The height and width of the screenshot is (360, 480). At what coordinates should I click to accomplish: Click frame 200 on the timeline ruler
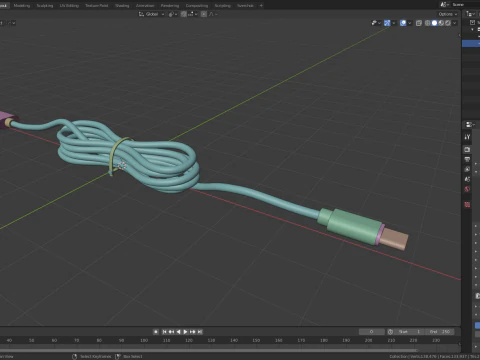(x=368, y=340)
